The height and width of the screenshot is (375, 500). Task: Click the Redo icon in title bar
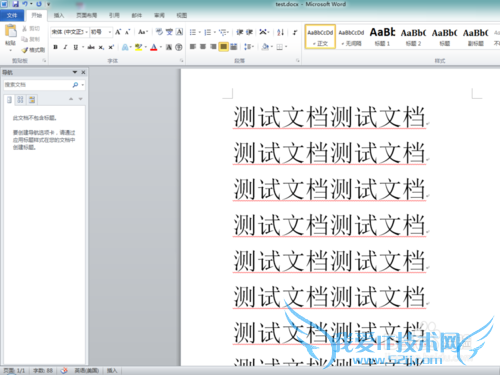pyautogui.click(x=39, y=4)
